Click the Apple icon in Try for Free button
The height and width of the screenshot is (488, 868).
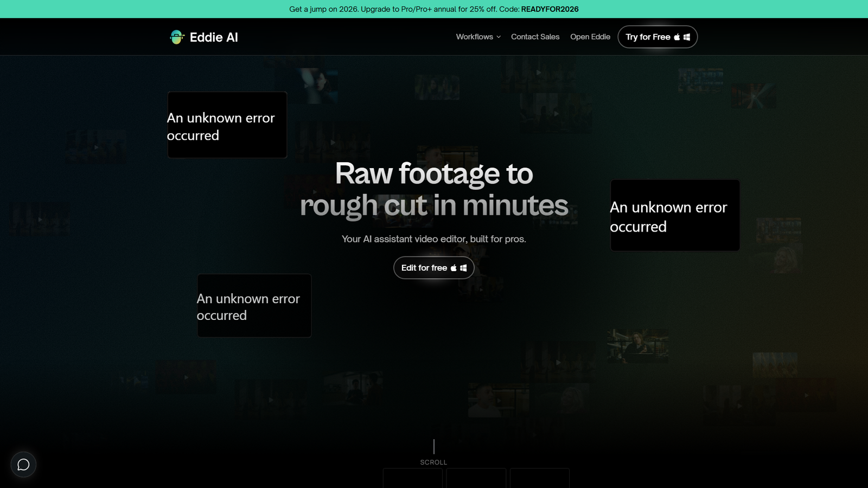pos(676,37)
